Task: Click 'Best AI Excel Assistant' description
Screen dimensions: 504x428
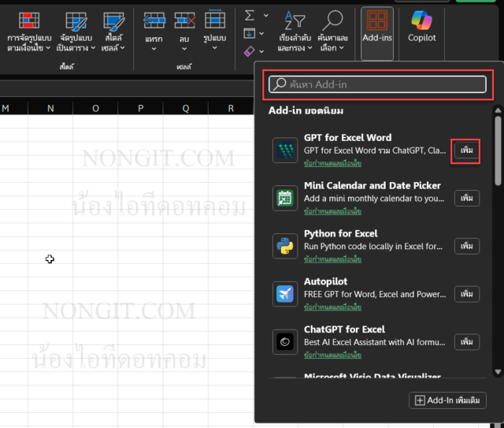Action: pyautogui.click(x=375, y=342)
